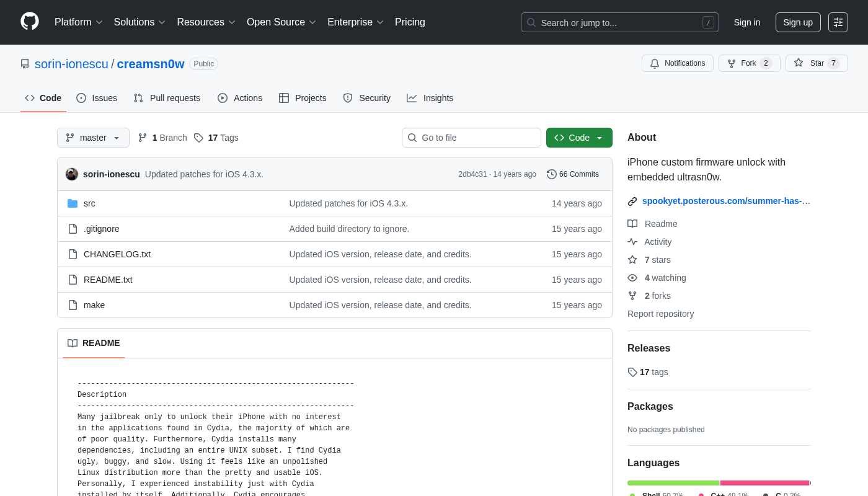Open the spookyet.posterous.com link

point(726,201)
